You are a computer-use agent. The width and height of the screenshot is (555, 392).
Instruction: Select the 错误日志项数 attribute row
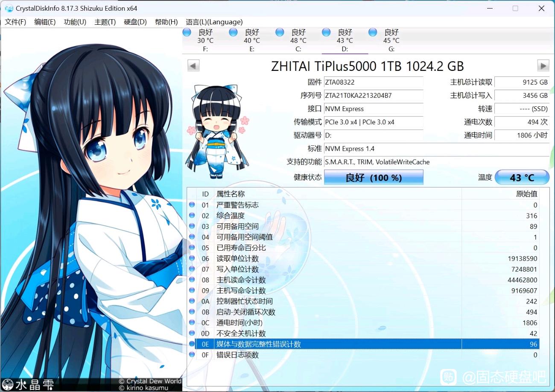click(363, 354)
